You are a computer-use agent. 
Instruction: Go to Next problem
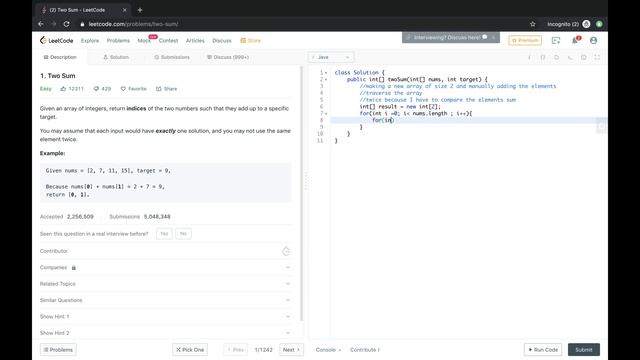pyautogui.click(x=291, y=350)
